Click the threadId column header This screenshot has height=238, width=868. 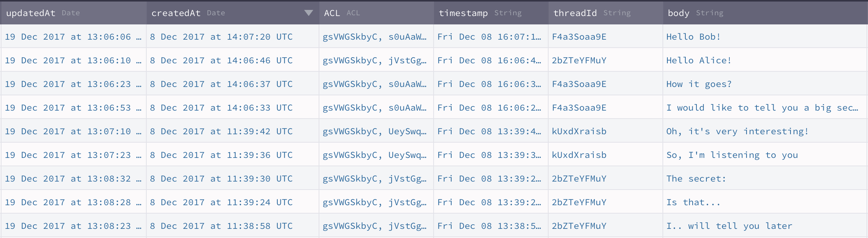(606, 13)
